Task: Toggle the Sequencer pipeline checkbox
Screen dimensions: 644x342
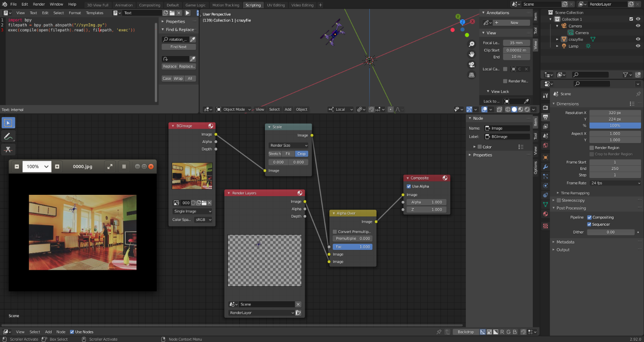Action: [x=589, y=224]
